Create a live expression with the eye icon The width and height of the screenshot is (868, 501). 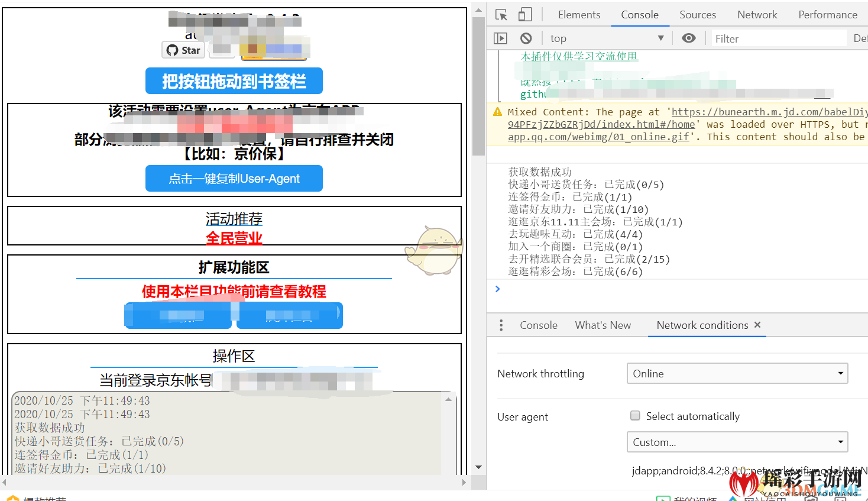(688, 38)
